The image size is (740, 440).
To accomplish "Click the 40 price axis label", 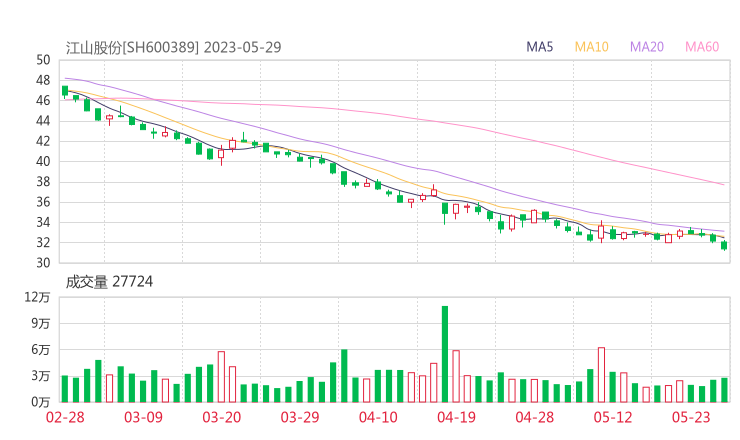I will click(43, 161).
